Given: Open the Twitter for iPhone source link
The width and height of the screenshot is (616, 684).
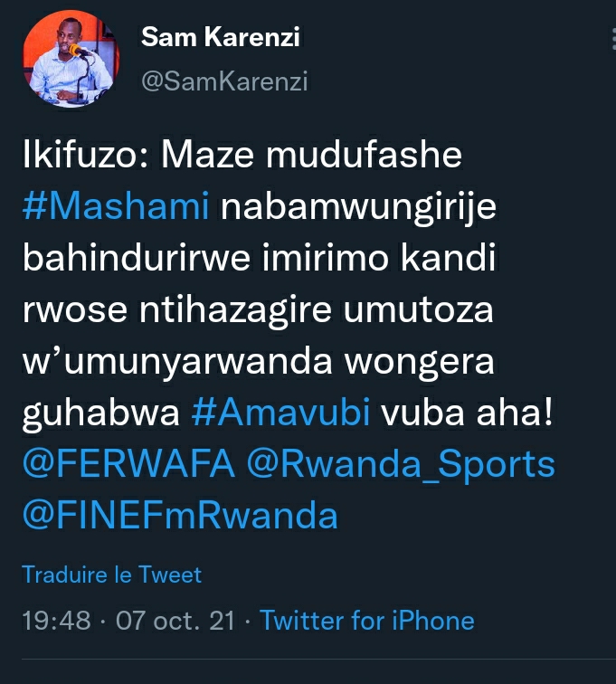Looking at the screenshot, I should click(x=367, y=621).
